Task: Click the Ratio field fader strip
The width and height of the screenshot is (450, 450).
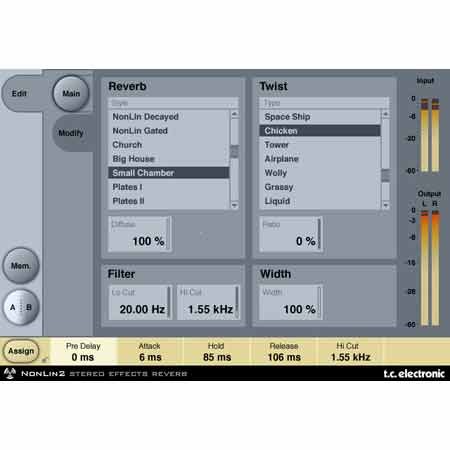Action: pos(319,234)
